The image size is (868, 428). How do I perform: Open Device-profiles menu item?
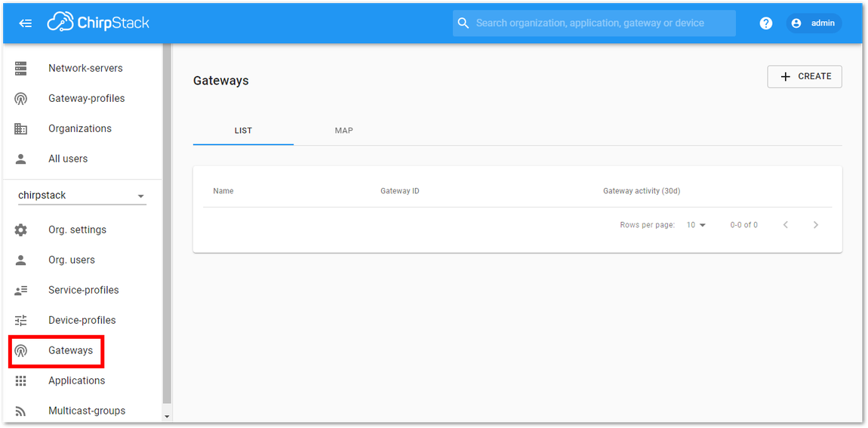82,321
